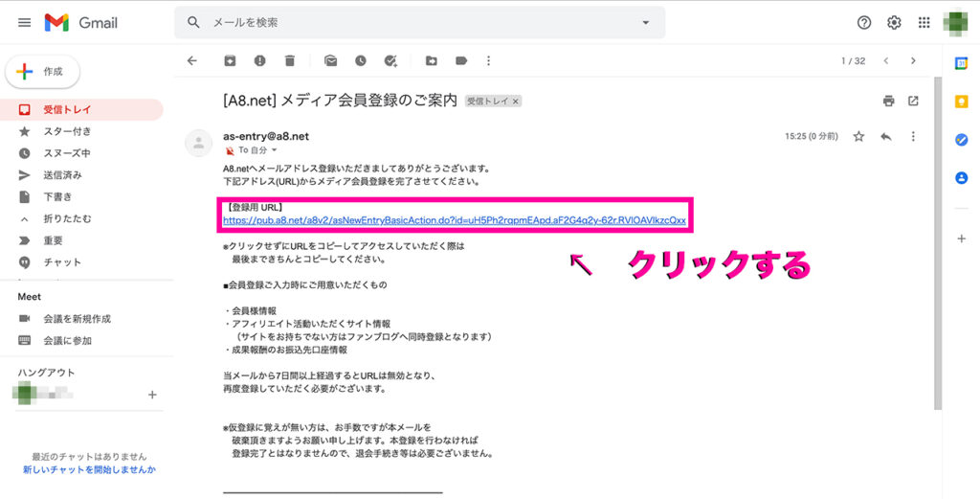Open Google Keep in the side panel

pyautogui.click(x=961, y=102)
